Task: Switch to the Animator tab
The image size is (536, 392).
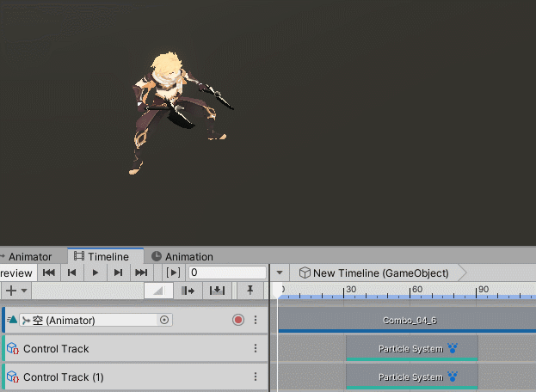Action: [30, 256]
